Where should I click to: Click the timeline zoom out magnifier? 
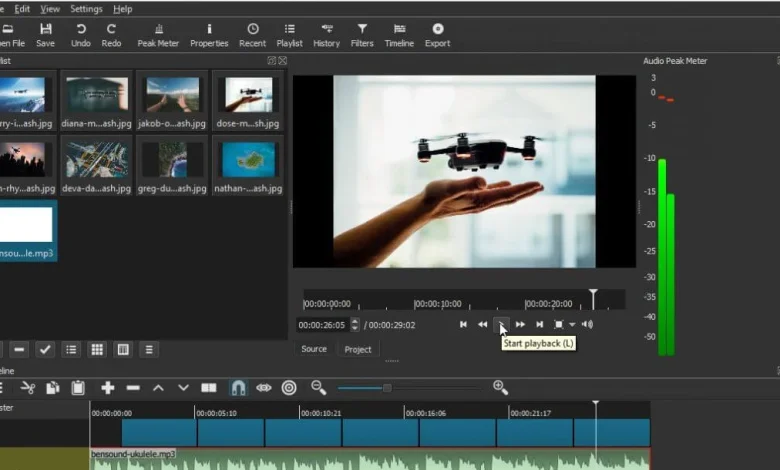[318, 387]
